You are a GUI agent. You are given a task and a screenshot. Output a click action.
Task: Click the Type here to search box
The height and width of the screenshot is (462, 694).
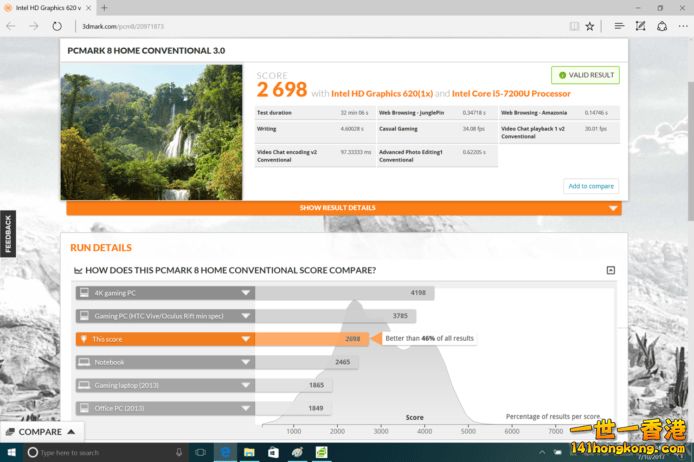coord(105,452)
